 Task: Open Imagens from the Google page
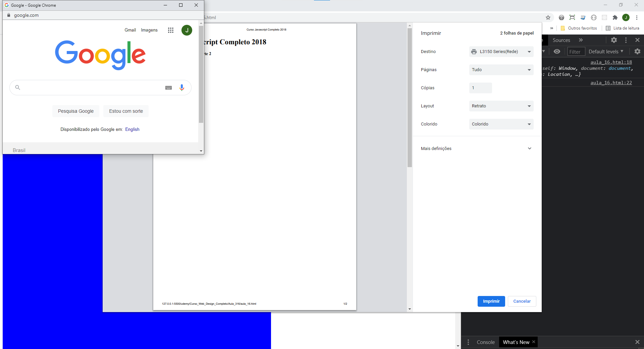[x=149, y=30]
